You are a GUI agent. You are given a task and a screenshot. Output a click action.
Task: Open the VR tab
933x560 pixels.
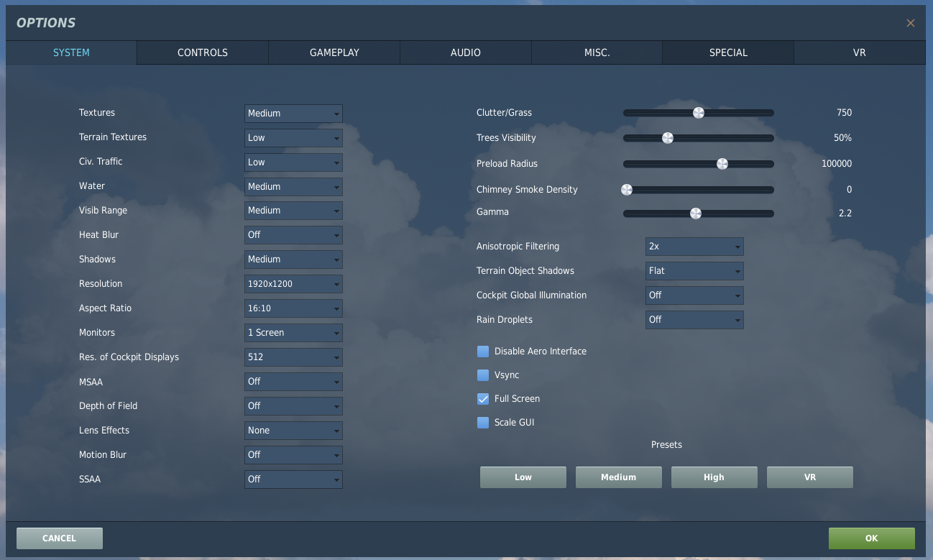click(860, 52)
